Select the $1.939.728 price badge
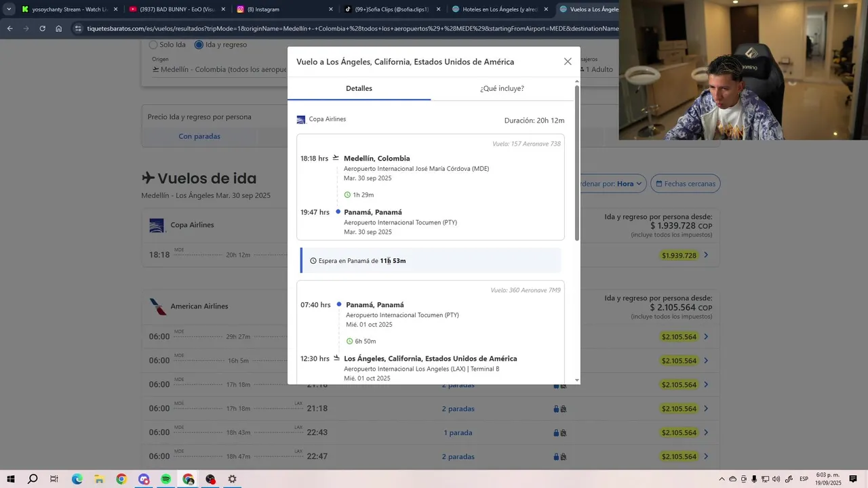 [x=679, y=256]
